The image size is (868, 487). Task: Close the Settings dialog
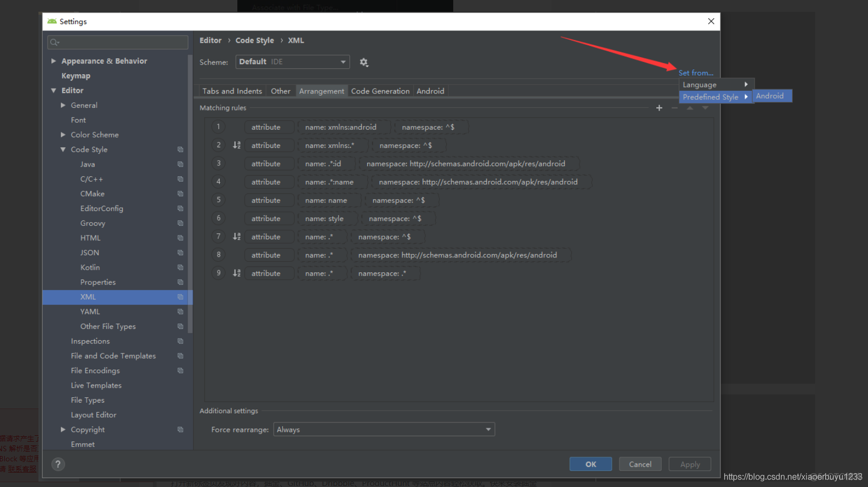click(x=711, y=21)
